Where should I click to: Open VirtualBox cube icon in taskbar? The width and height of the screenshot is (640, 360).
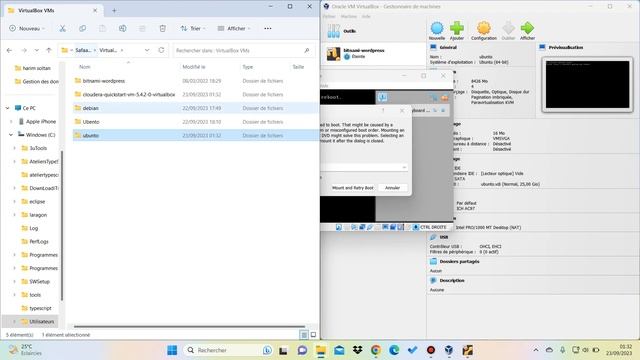[449, 350]
